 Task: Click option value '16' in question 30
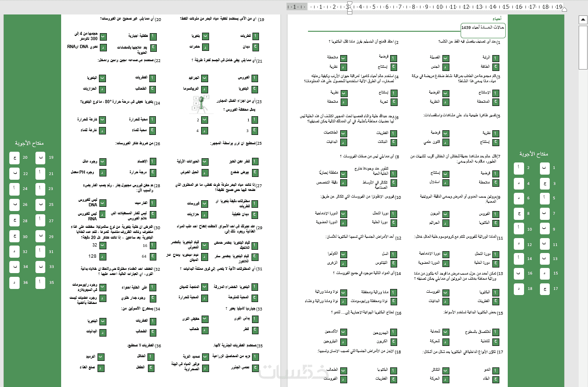pos(145,245)
